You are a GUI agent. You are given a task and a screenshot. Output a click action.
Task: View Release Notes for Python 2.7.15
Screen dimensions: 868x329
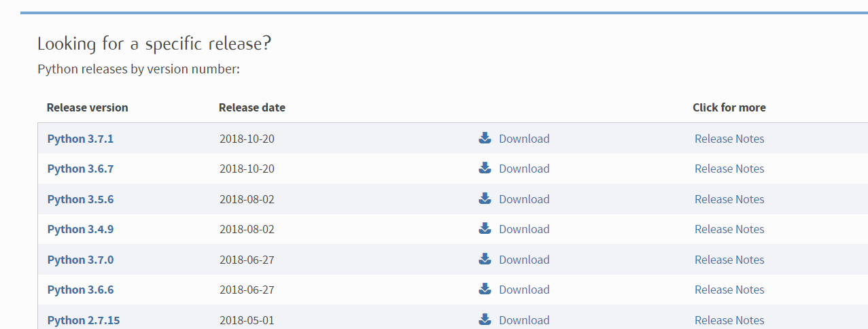pos(729,320)
